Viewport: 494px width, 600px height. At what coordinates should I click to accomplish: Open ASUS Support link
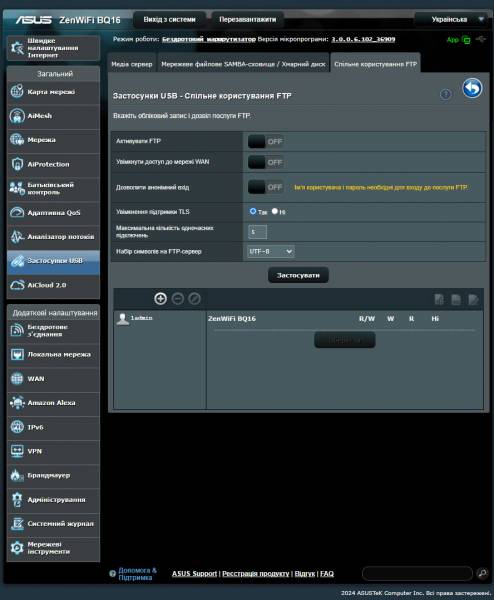point(194,574)
